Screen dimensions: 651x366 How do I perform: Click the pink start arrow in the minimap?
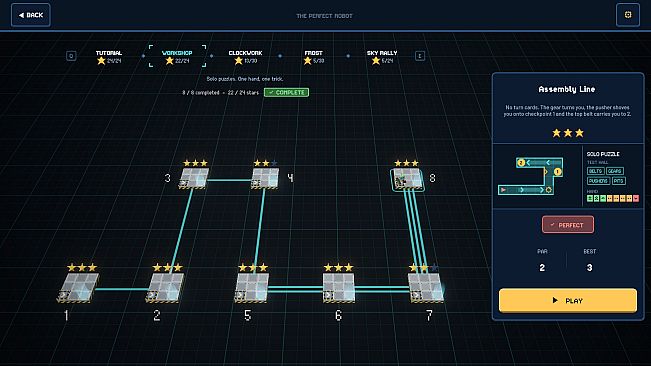click(503, 190)
